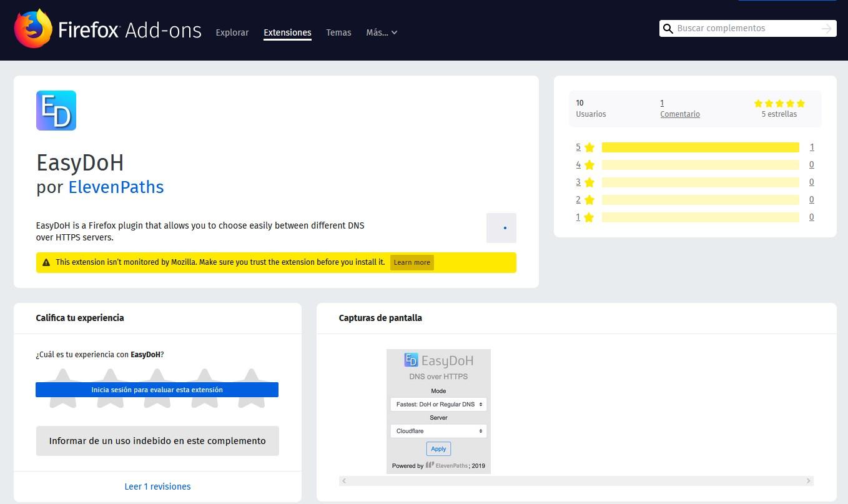Click the Capturas de pantalla heading
848x504 pixels.
tap(380, 318)
